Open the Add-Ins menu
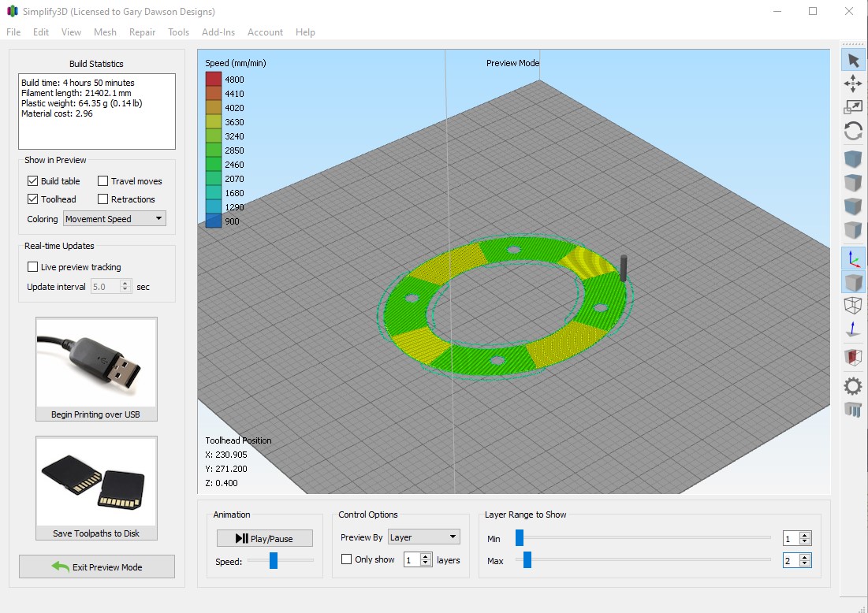 click(218, 32)
